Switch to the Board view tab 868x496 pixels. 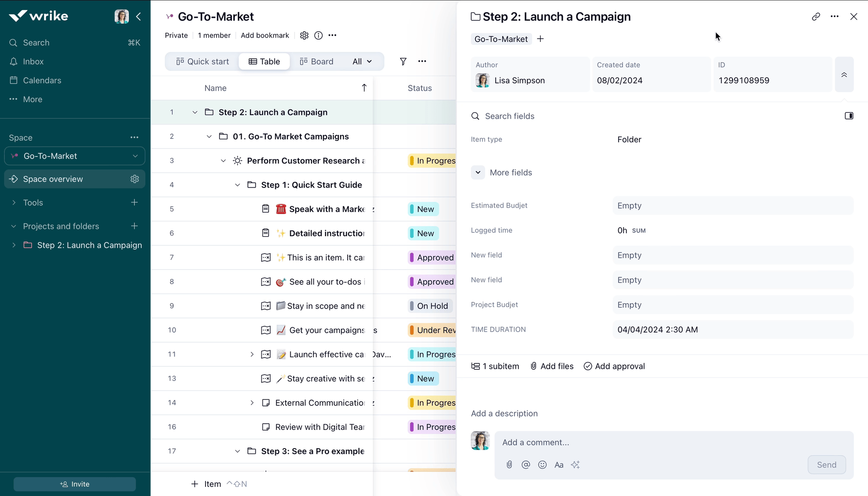click(x=316, y=62)
